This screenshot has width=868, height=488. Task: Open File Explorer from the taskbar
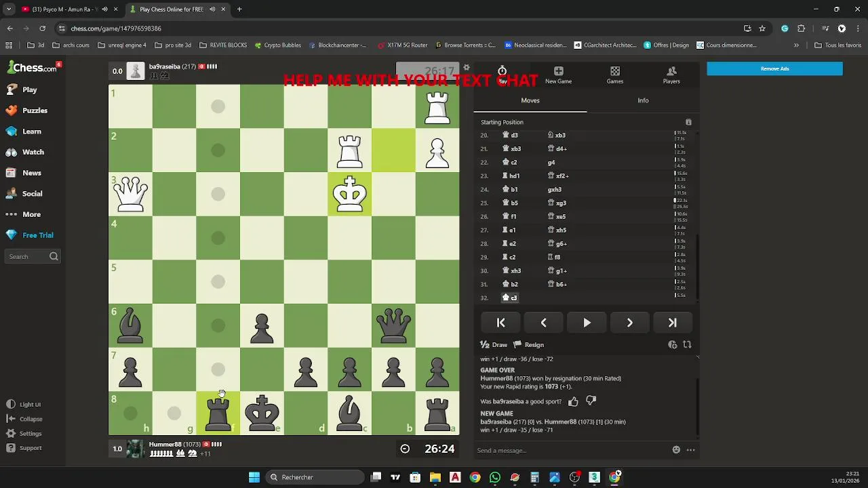(435, 477)
